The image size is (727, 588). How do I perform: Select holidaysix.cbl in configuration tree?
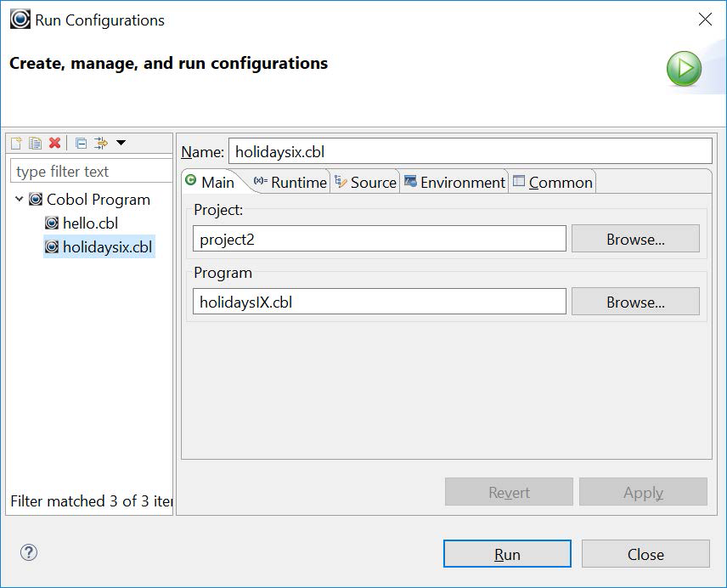point(108,247)
